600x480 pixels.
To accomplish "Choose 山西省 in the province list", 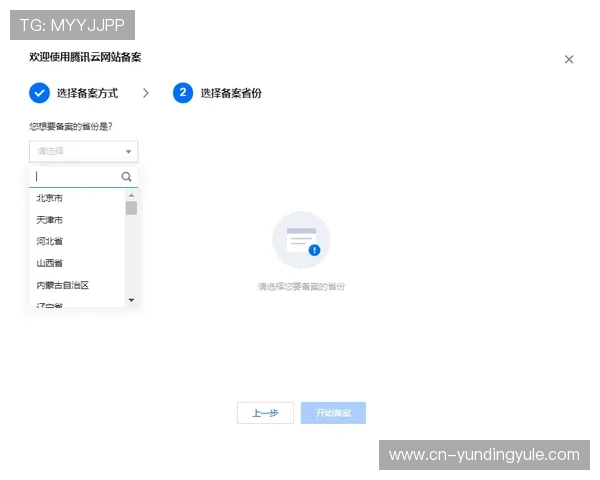I will [x=77, y=263].
